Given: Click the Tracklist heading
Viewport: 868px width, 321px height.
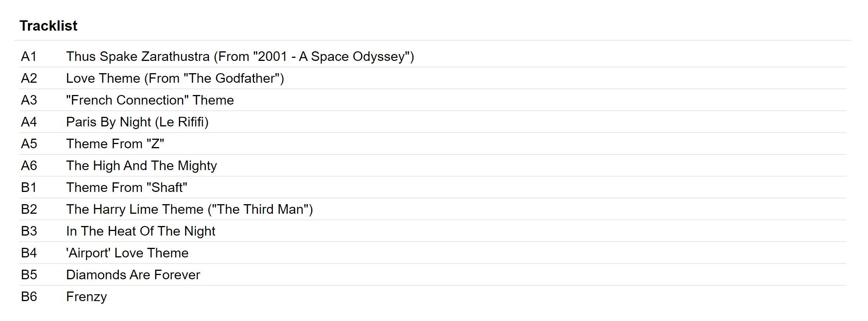Looking at the screenshot, I should point(48,26).
